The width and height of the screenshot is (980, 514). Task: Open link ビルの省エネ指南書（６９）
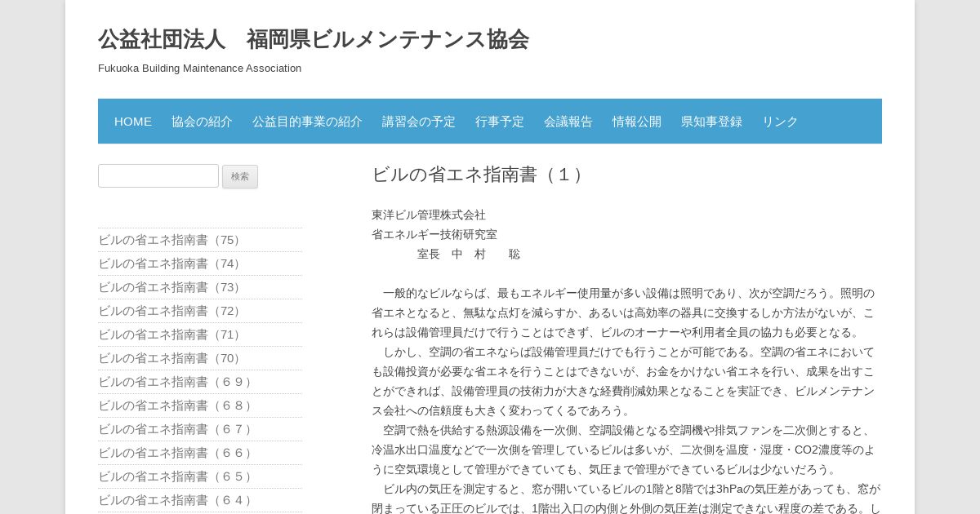(177, 382)
